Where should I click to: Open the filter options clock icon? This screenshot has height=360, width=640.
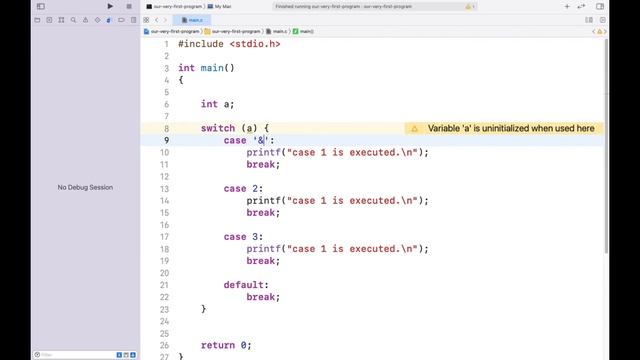(x=37, y=355)
